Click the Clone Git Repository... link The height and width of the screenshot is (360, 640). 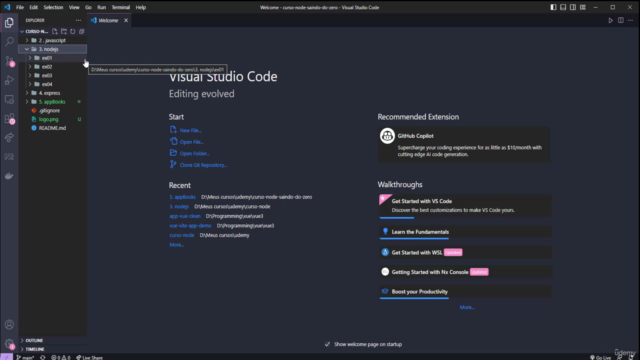tap(203, 165)
